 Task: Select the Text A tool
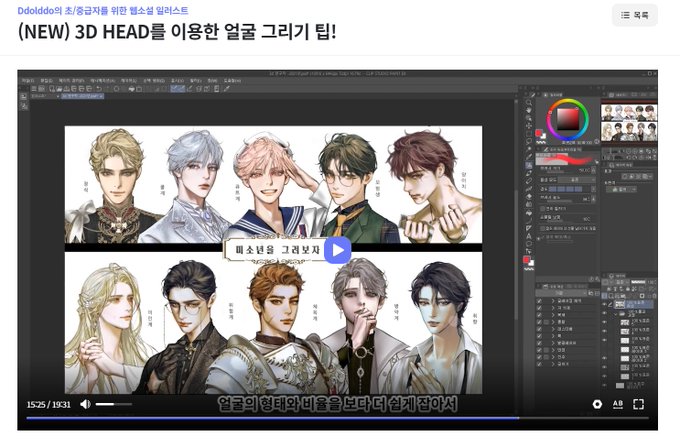tap(529, 236)
